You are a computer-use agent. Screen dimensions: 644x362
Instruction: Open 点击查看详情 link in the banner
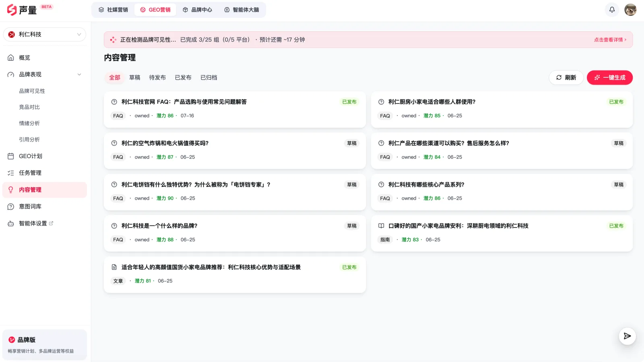pyautogui.click(x=610, y=39)
